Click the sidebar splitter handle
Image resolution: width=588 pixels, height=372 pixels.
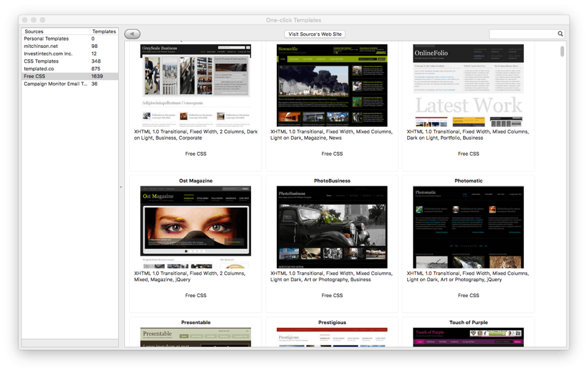coord(121,187)
